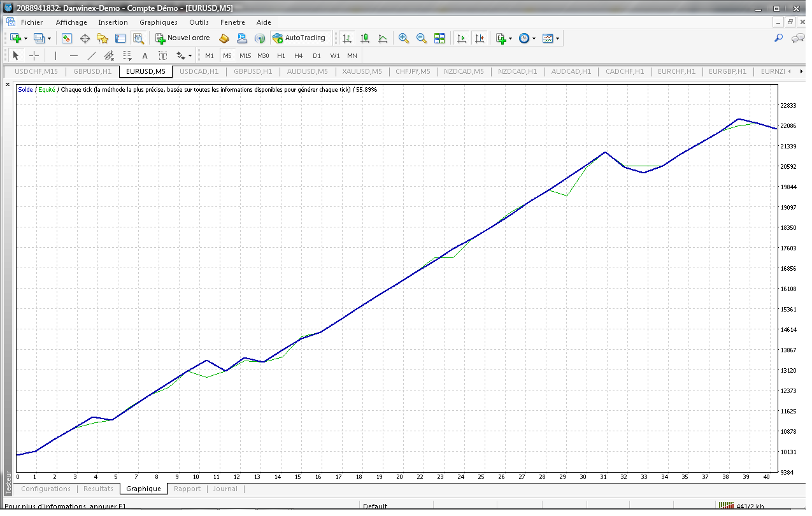
Task: Expand the templates dropdown arrow
Action: pos(558,39)
